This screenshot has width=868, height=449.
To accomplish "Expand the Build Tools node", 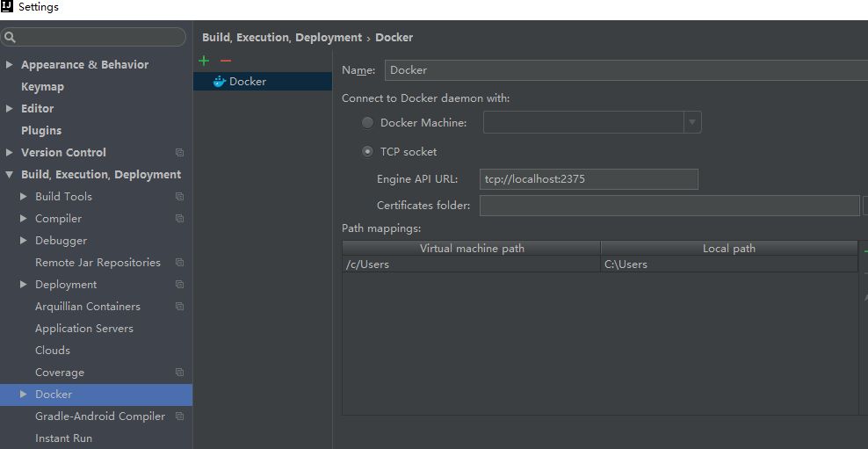I will point(23,196).
